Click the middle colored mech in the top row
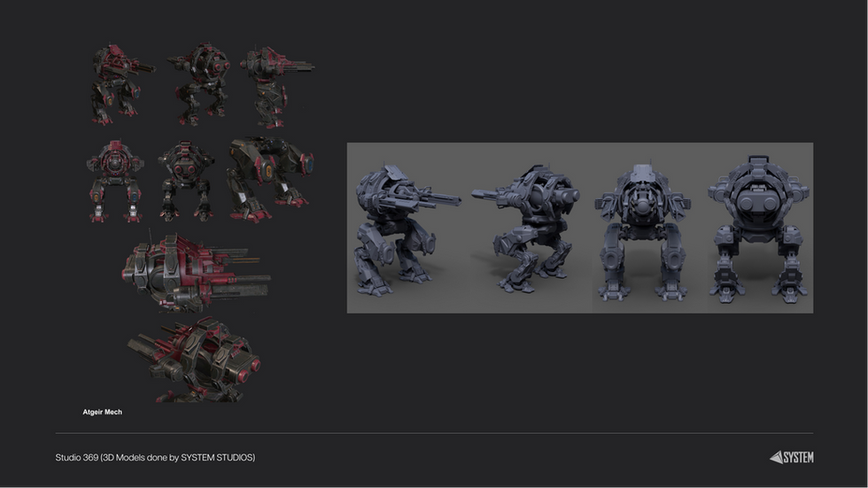This screenshot has width=868, height=488. pos(200,84)
